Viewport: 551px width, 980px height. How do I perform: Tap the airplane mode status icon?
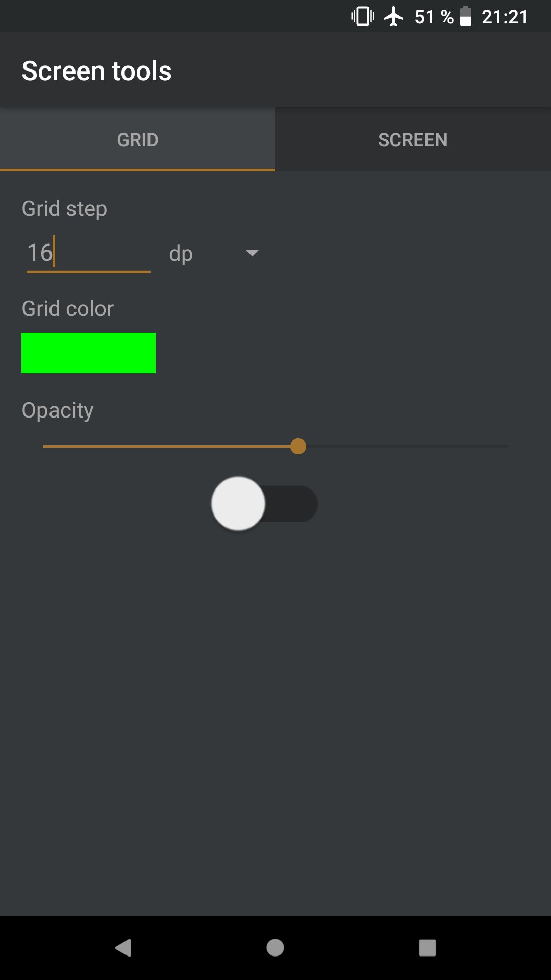point(394,17)
